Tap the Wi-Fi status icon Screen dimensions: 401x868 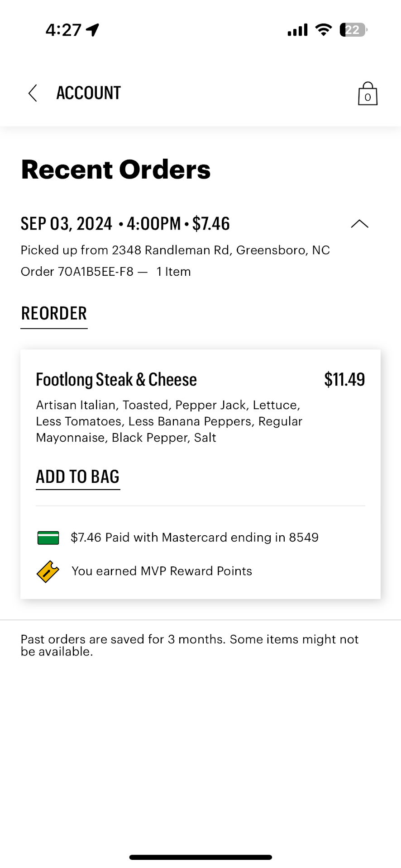tap(323, 30)
